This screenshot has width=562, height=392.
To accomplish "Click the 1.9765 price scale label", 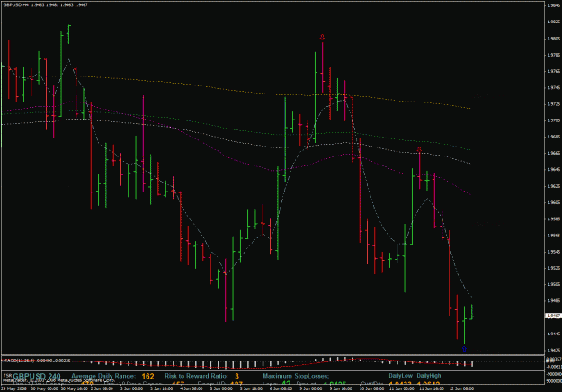I will pyautogui.click(x=553, y=71).
